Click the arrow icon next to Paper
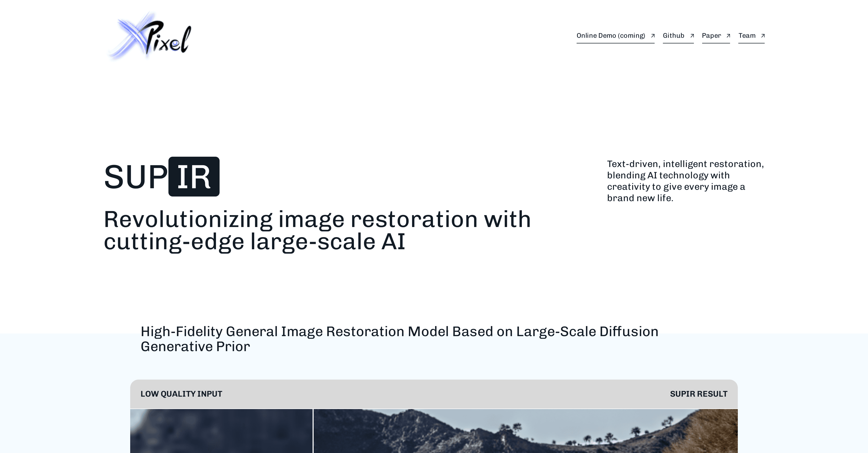Screen dimensions: 868x453 [728, 36]
